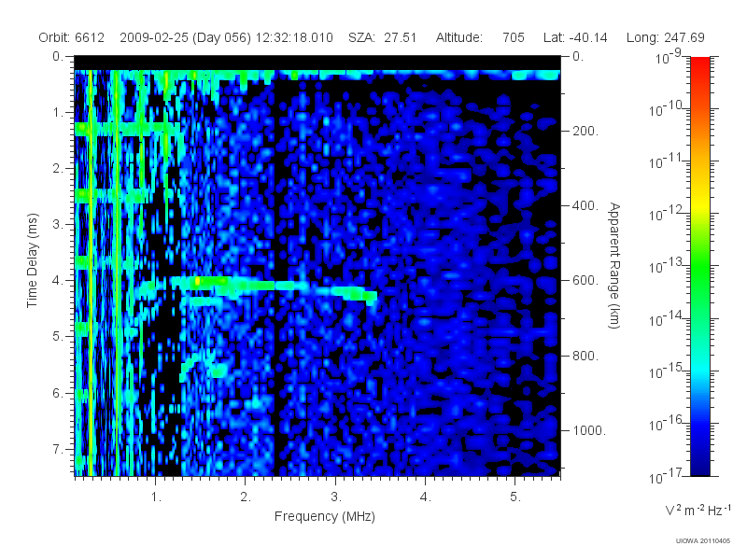Click the colorbar label 10^-16

[x=667, y=423]
